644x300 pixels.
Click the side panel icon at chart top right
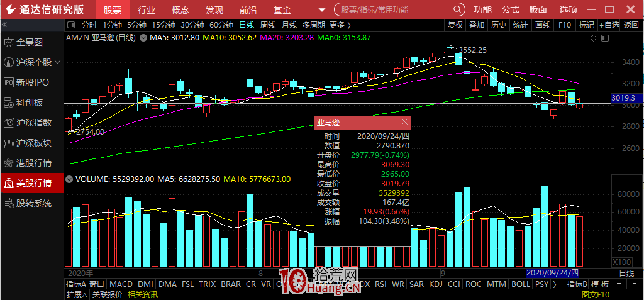click(x=604, y=38)
